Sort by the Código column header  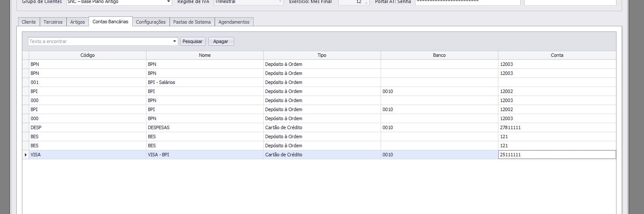87,56
